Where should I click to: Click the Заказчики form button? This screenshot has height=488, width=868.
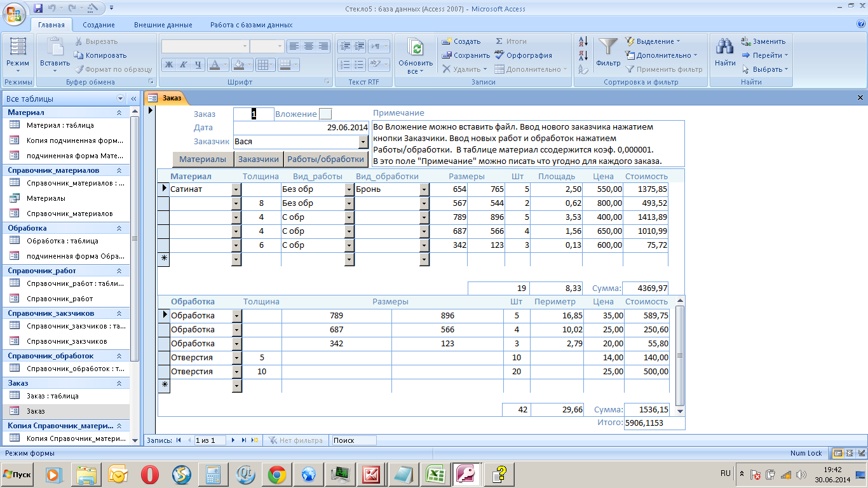pyautogui.click(x=259, y=159)
